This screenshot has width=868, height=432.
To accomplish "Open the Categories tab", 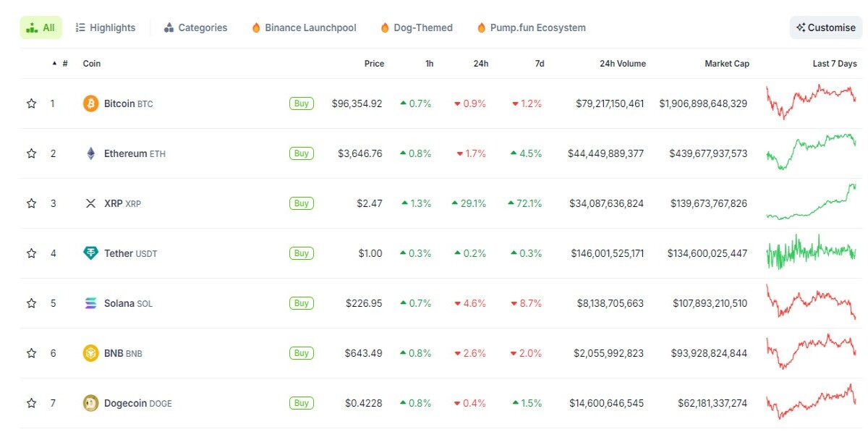I will pos(195,27).
